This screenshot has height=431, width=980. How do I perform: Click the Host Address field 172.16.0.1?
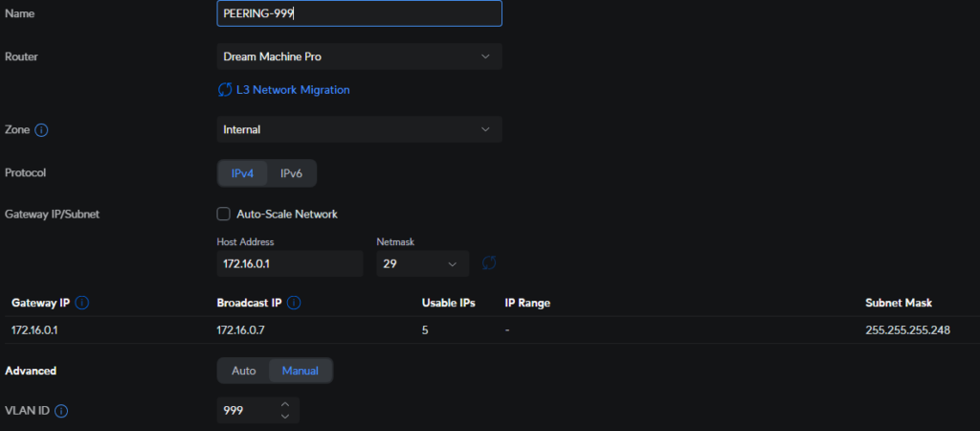290,263
